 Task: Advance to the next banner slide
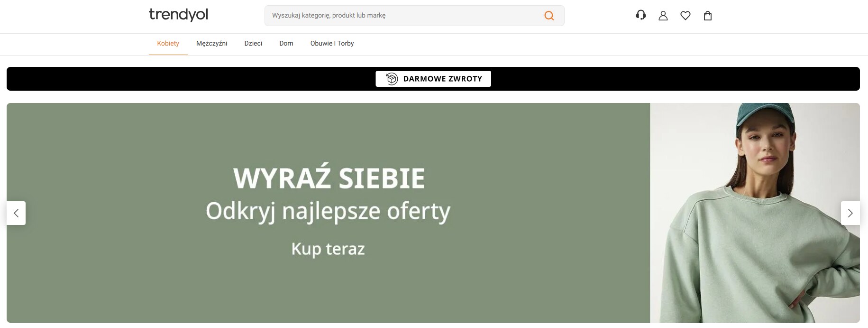(850, 213)
